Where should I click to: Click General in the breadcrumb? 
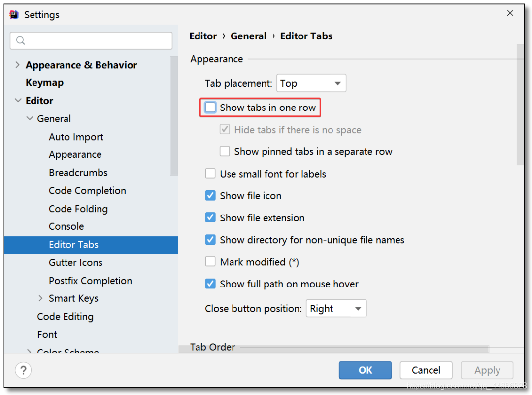(248, 36)
